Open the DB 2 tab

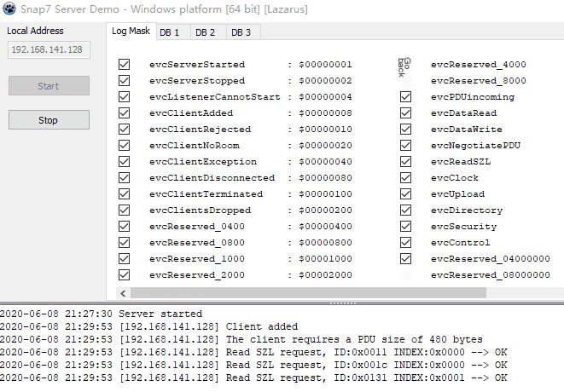[208, 32]
